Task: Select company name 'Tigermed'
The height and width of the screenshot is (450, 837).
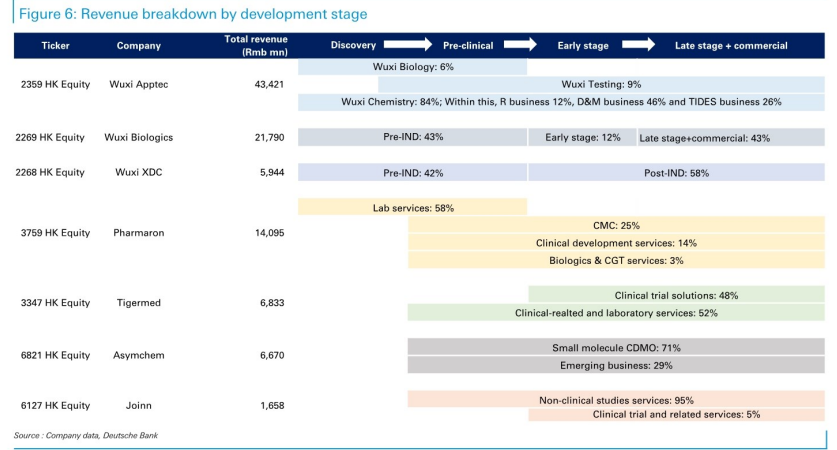Action: (x=139, y=303)
